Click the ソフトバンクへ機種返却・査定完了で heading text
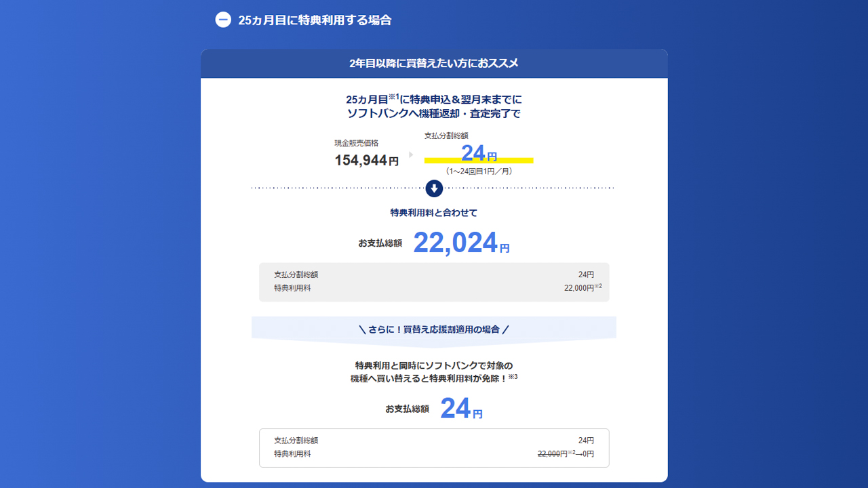 point(434,114)
